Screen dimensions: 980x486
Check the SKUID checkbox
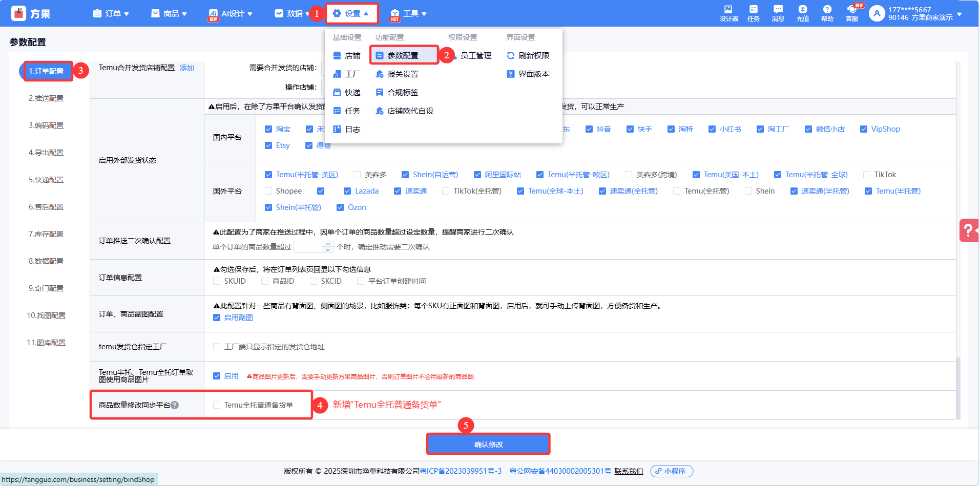point(217,281)
